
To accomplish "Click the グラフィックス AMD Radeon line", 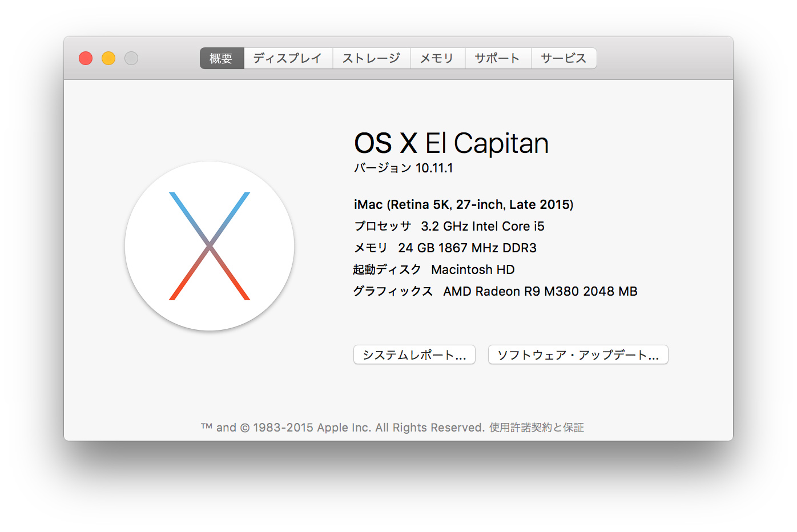I will 496,291.
